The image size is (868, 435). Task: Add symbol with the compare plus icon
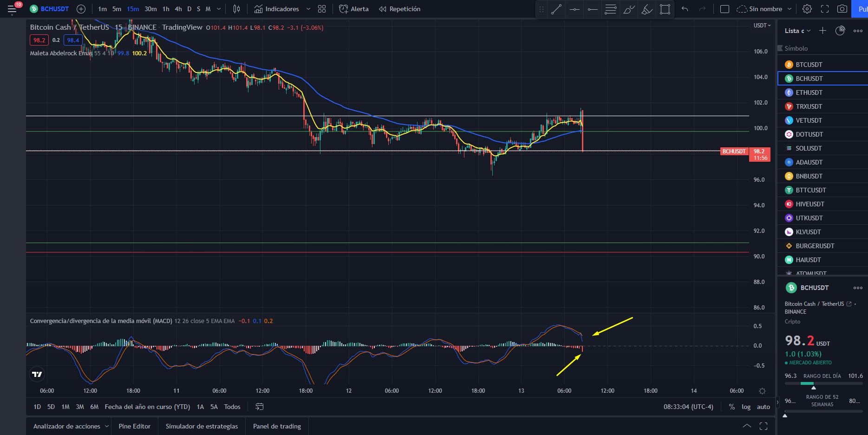(81, 9)
